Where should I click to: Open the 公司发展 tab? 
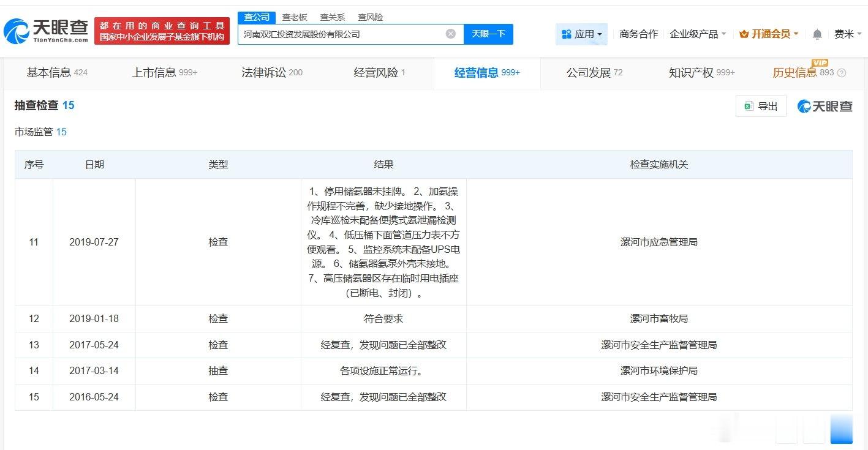[594, 73]
